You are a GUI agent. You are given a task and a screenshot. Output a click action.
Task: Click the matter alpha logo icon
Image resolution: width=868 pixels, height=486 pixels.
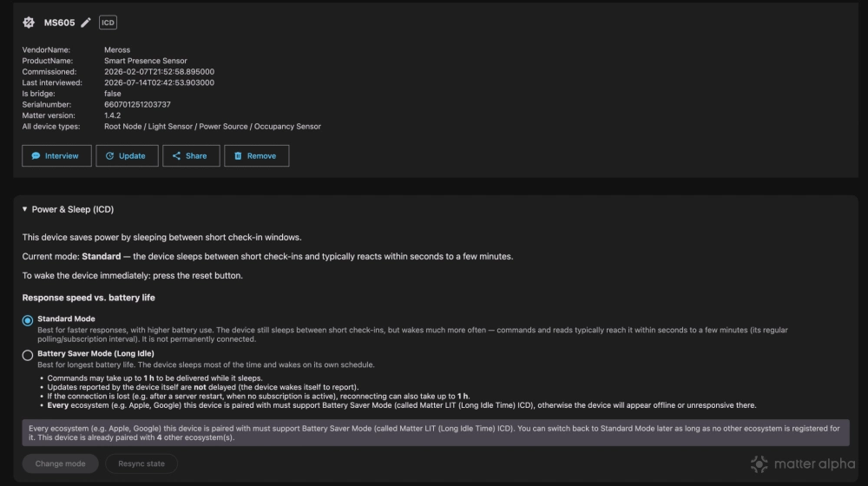pyautogui.click(x=759, y=463)
